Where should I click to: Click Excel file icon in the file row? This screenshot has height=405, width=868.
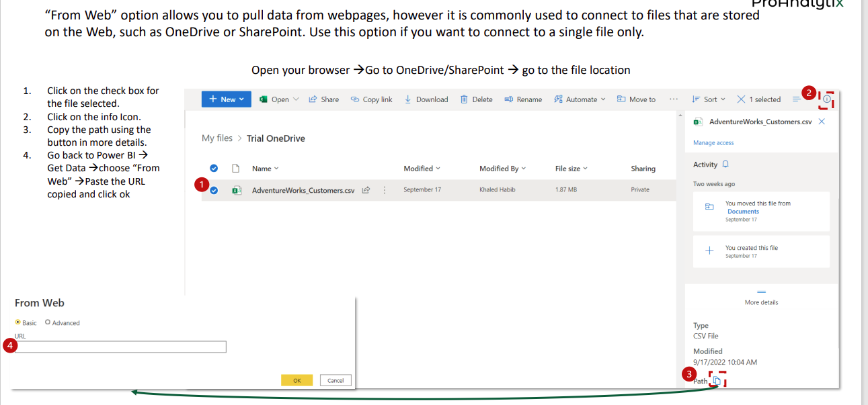pos(236,190)
